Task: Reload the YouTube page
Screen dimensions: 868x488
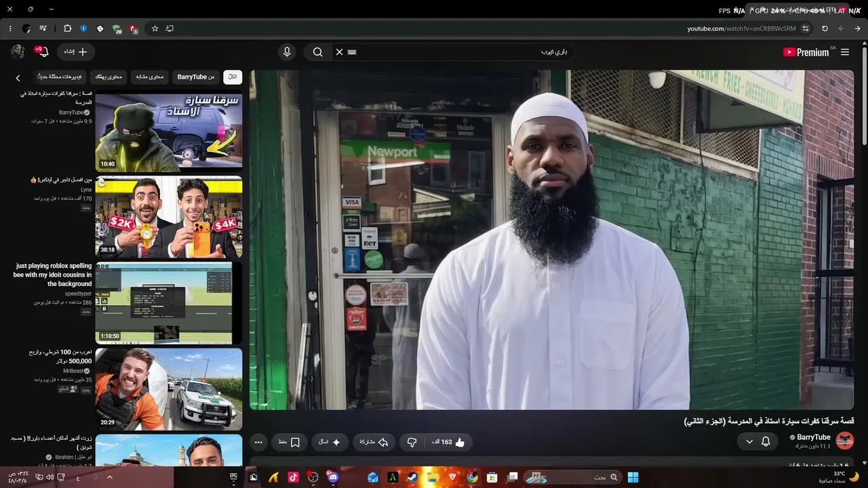Action: 825,28
